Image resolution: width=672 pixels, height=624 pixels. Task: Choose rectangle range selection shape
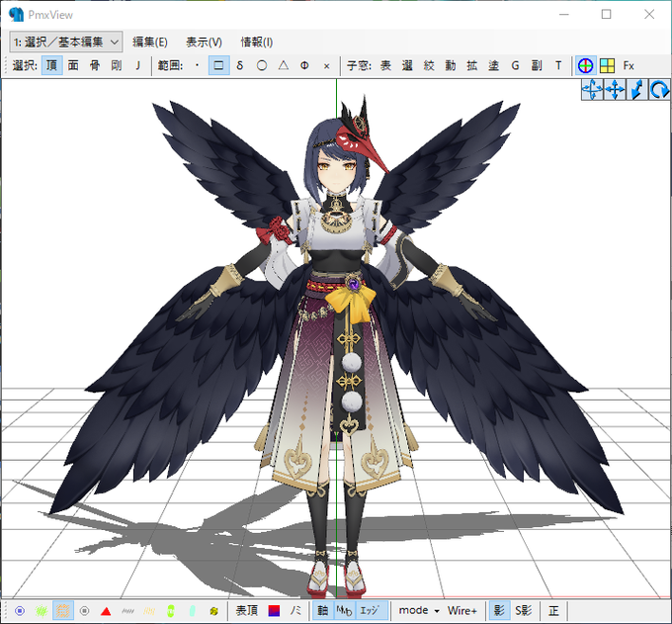(x=218, y=65)
